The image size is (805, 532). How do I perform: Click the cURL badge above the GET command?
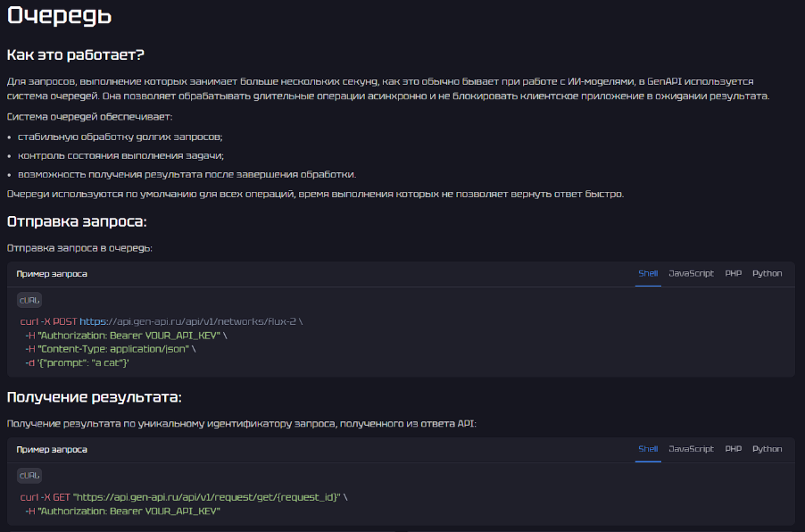pos(29,476)
